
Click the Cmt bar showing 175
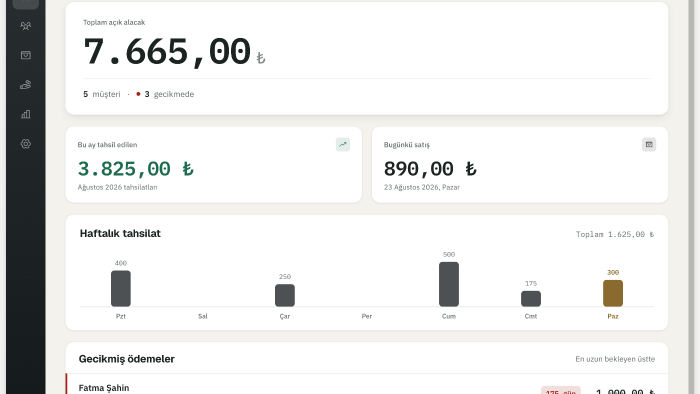[x=531, y=299]
